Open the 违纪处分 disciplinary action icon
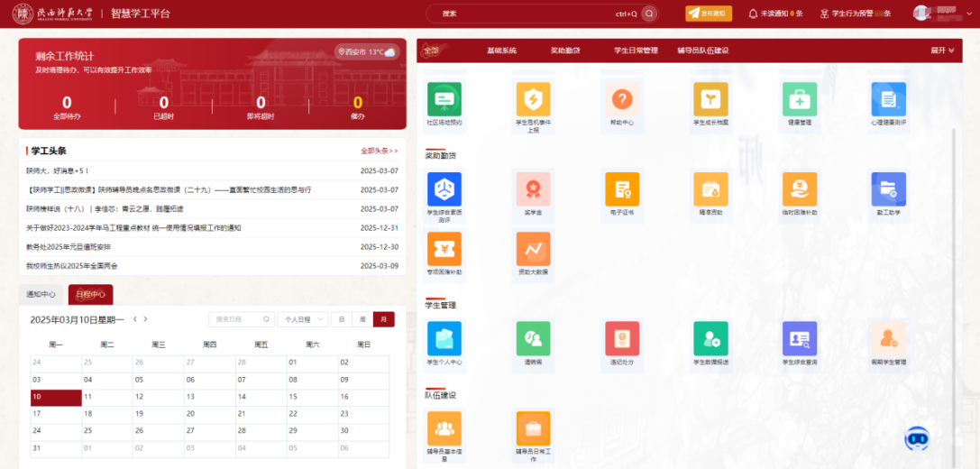Screen dimensions: 980x469 pos(621,339)
